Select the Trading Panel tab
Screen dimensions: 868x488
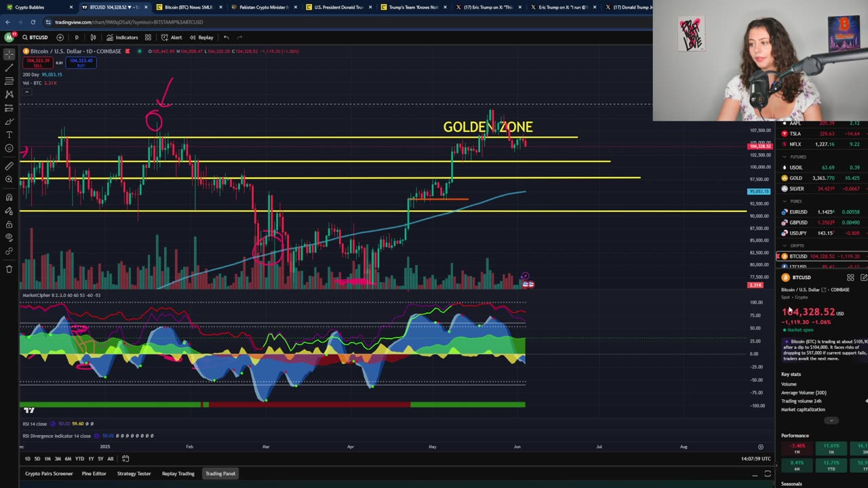pos(220,474)
